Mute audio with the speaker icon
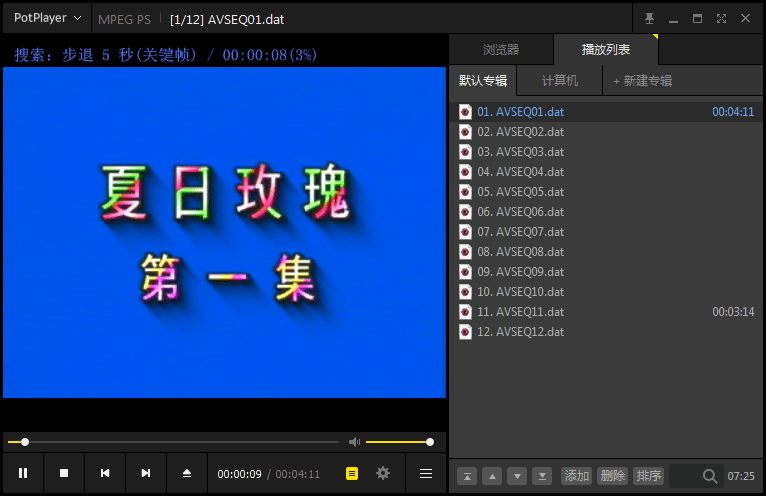 pos(354,442)
